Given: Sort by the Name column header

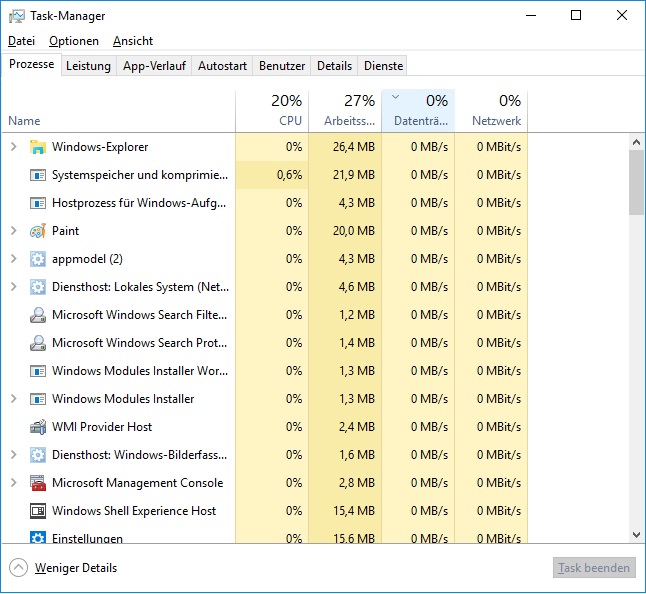Looking at the screenshot, I should pos(119,111).
